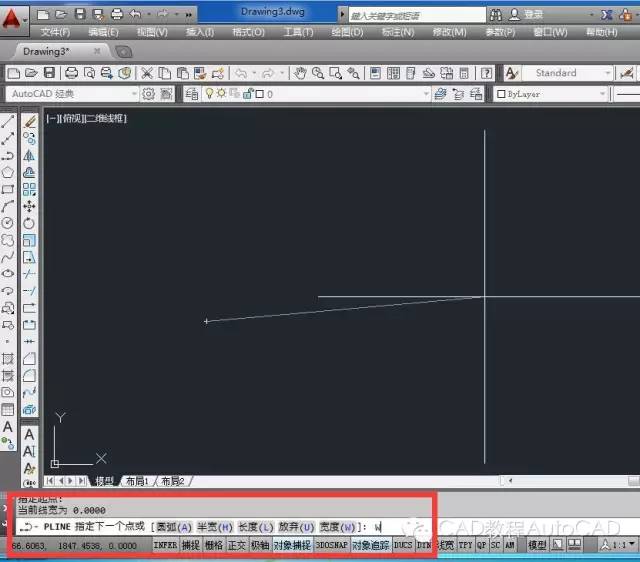Select the Erase tool

[x=29, y=121]
